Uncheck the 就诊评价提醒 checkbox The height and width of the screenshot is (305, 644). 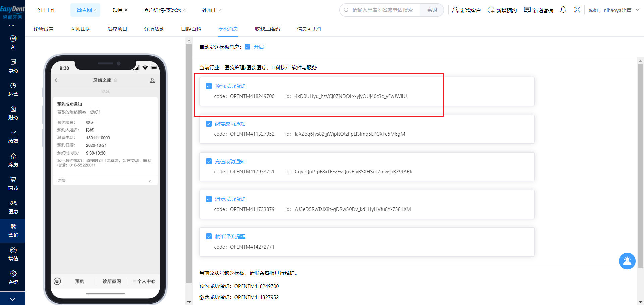click(x=209, y=236)
